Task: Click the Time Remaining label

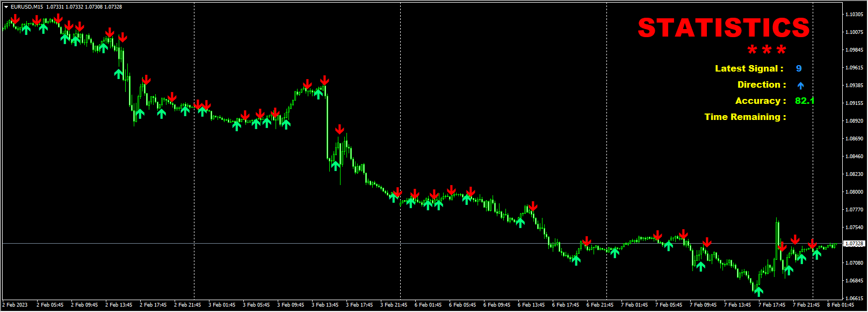Action: 745,117
